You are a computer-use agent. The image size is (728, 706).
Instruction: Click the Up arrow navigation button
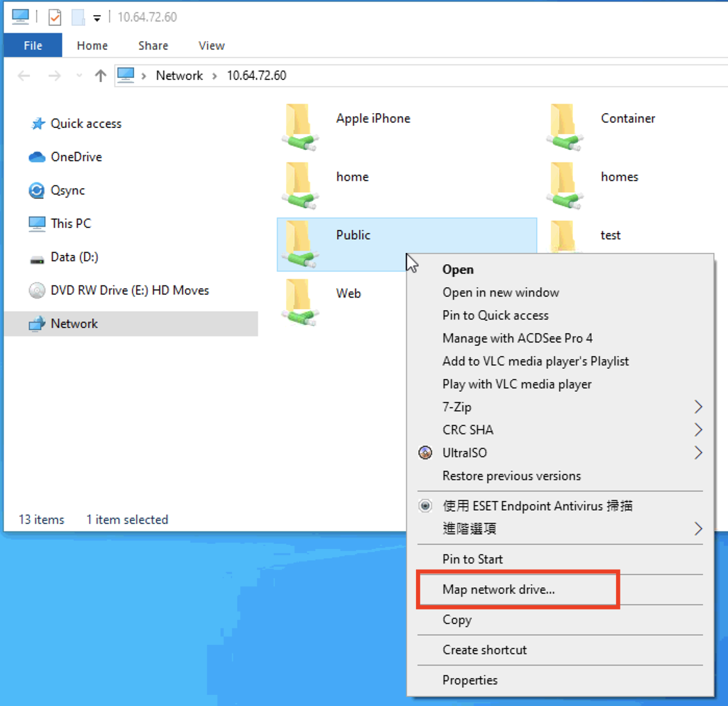click(x=101, y=76)
